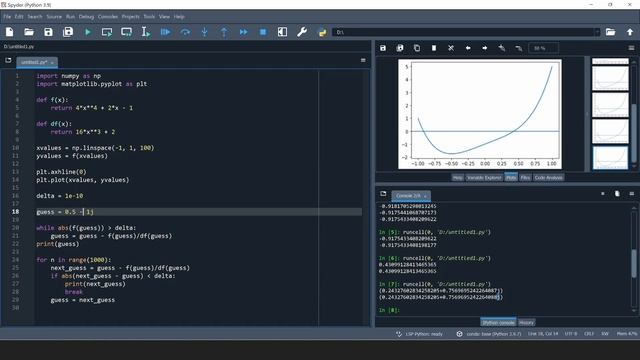Open file via folder toolbar icon
Image resolution: width=640 pixels, height=360 pixels.
click(x=29, y=32)
